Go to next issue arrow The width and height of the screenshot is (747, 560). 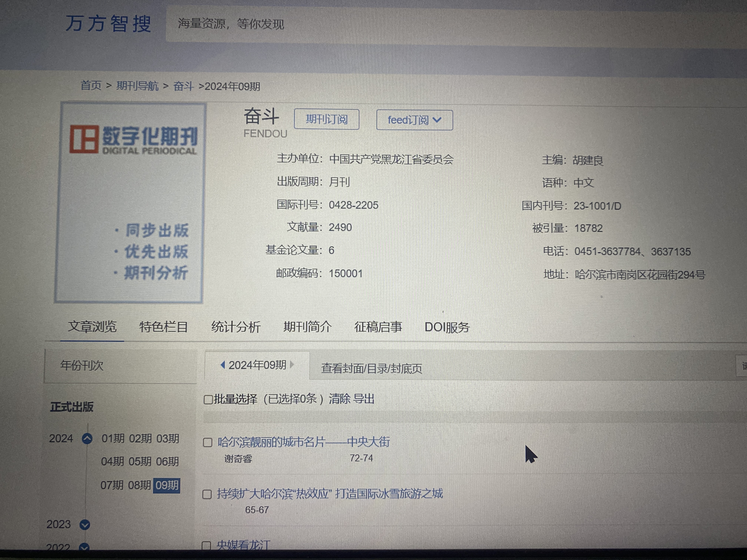[x=292, y=365]
